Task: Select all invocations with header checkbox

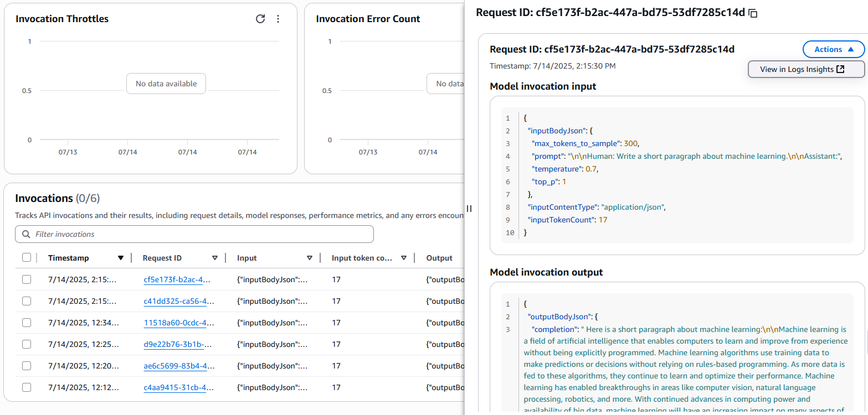Action: point(27,258)
